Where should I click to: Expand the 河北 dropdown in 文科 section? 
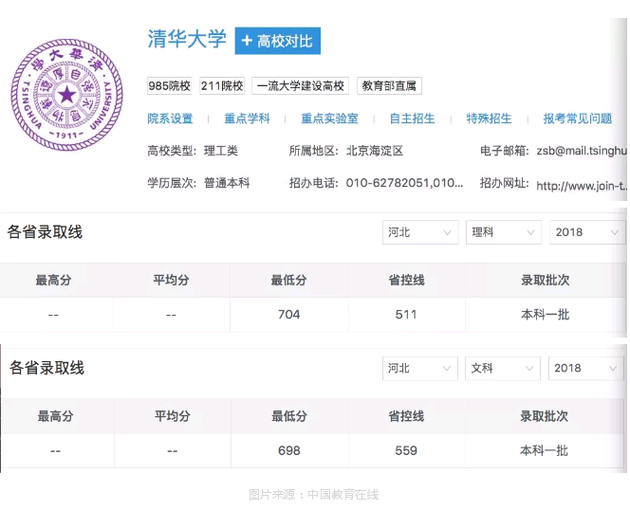[420, 368]
